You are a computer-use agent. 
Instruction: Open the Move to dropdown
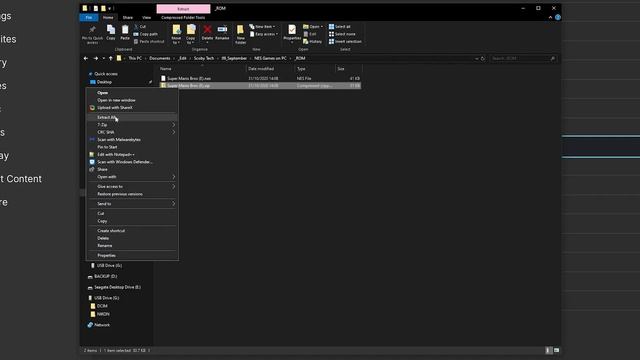(176, 42)
